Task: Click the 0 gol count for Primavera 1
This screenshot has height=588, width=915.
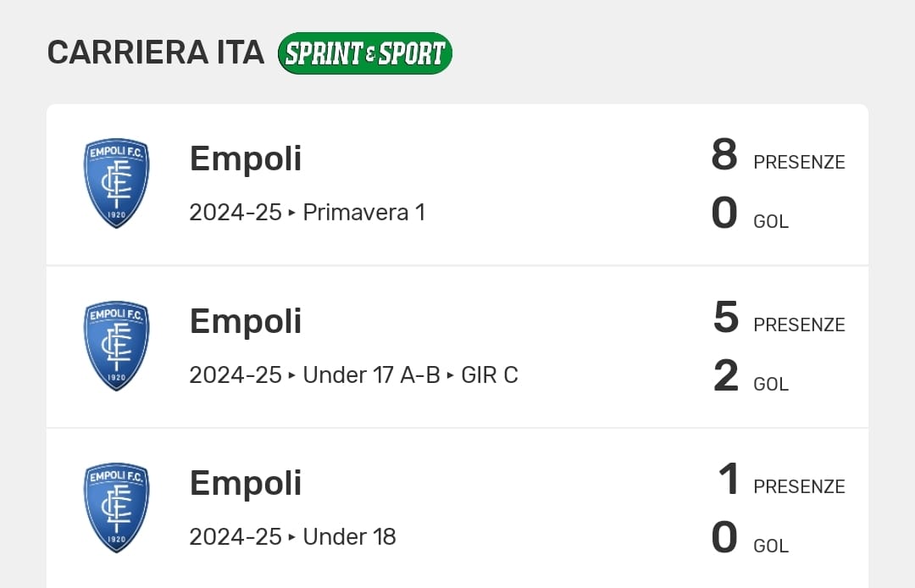Action: click(724, 214)
